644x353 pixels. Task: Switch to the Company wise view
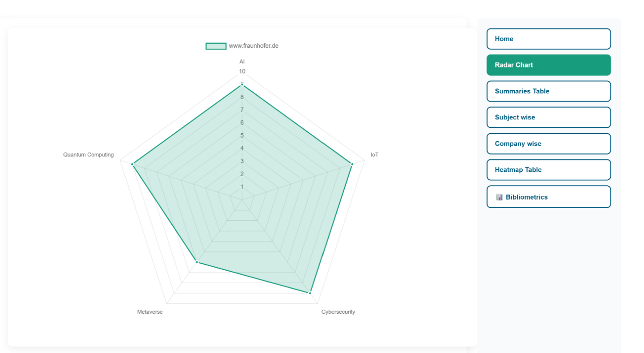pyautogui.click(x=548, y=144)
